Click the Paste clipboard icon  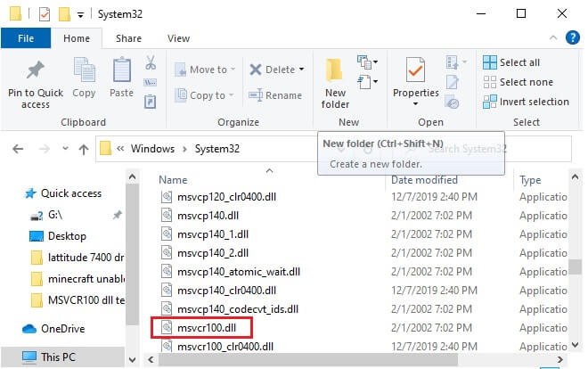[122, 70]
